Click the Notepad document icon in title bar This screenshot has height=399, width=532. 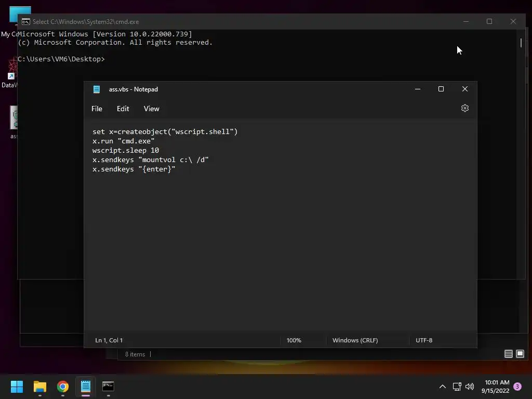(x=97, y=89)
